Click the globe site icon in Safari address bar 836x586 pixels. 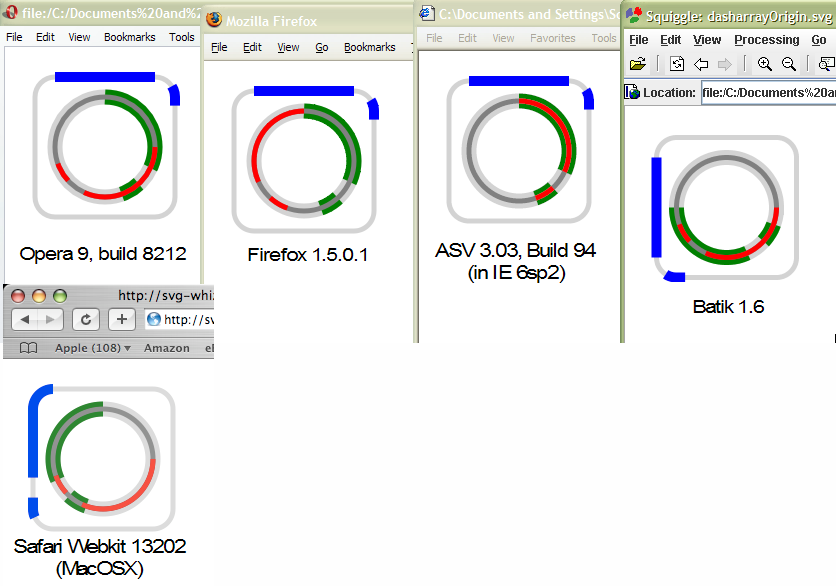[x=154, y=319]
